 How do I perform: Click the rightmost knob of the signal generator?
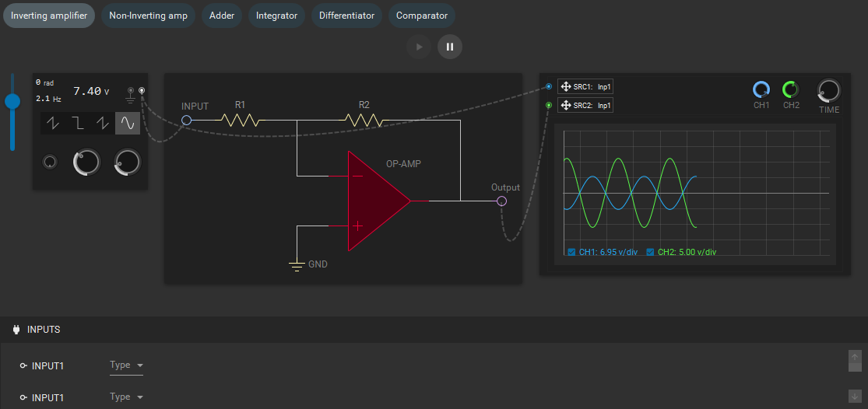pyautogui.click(x=128, y=163)
